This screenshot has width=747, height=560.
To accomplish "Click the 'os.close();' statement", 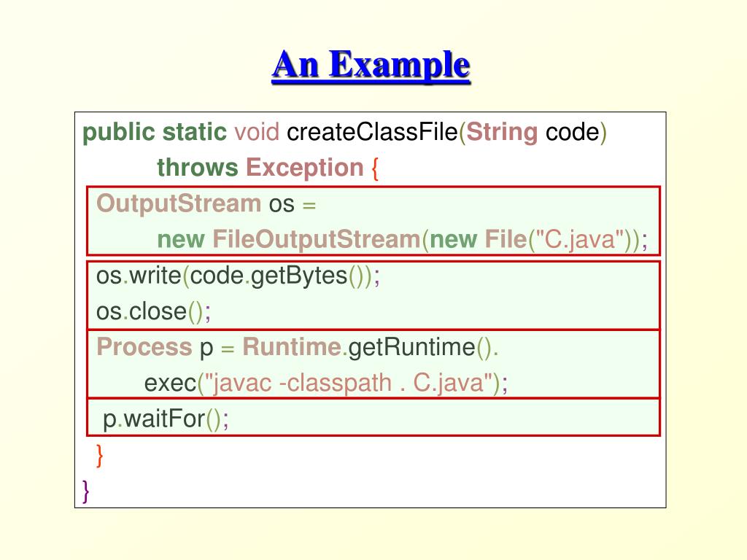I will (153, 312).
